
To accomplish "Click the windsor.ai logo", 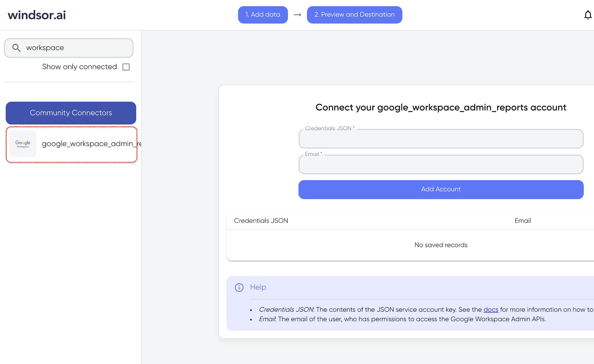I will 37,15.
